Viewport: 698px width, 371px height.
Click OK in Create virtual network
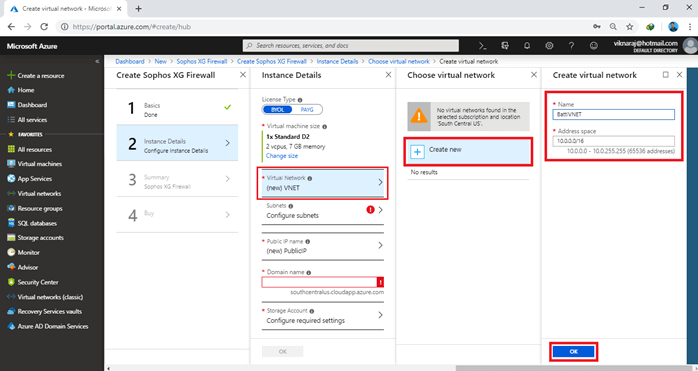(573, 352)
